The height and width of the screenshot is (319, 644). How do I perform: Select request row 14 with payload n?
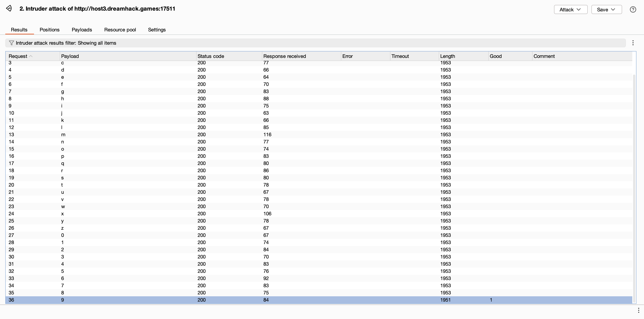click(x=319, y=142)
